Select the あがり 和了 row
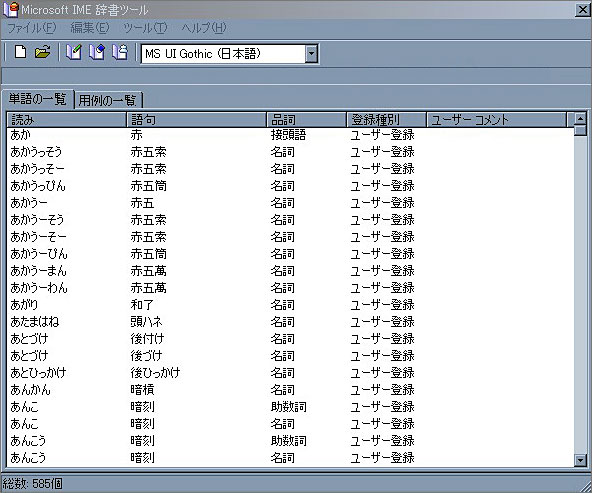Viewport: 592px width, 493px height. [x=290, y=305]
